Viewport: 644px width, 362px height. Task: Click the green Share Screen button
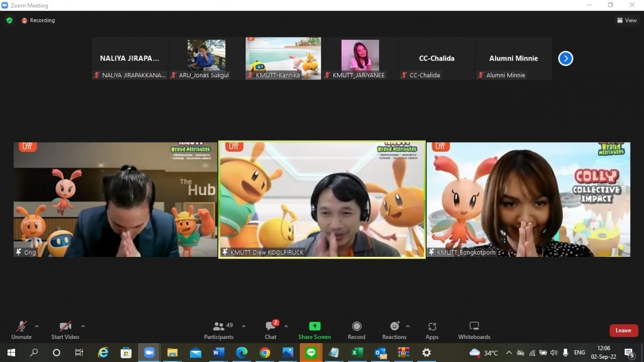tap(314, 330)
